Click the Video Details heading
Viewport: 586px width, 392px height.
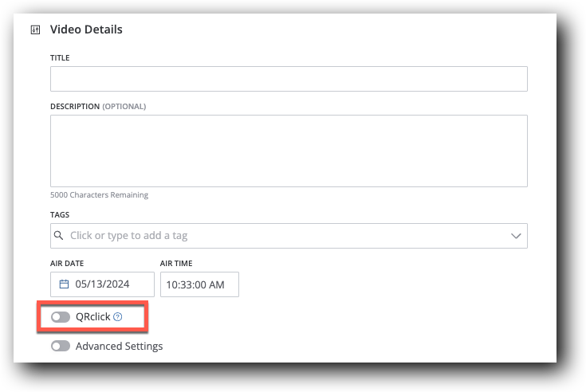(x=86, y=30)
